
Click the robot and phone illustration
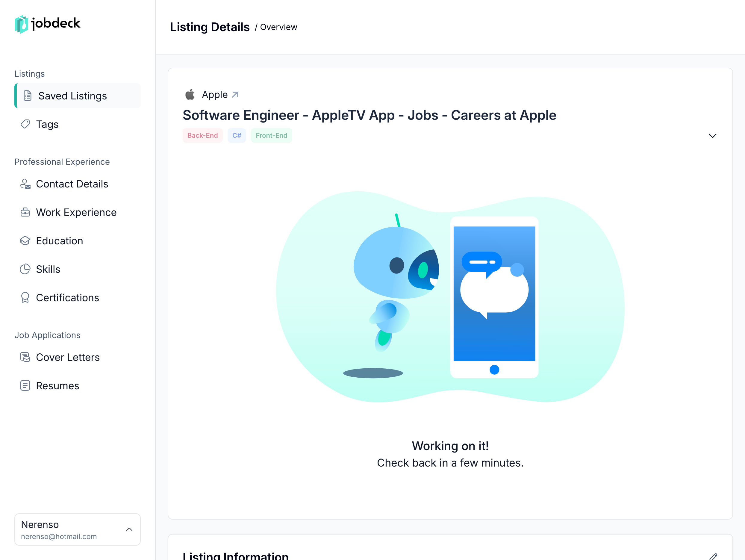[450, 296]
